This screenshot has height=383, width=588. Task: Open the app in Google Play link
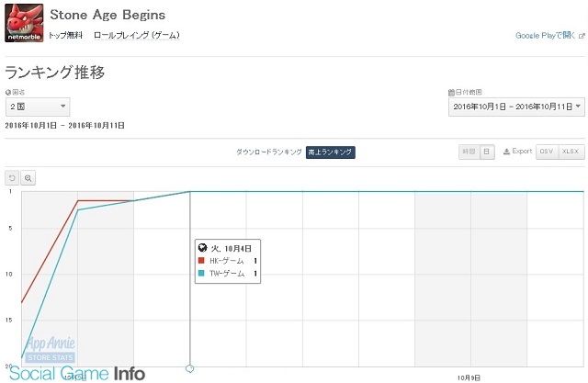click(x=545, y=36)
